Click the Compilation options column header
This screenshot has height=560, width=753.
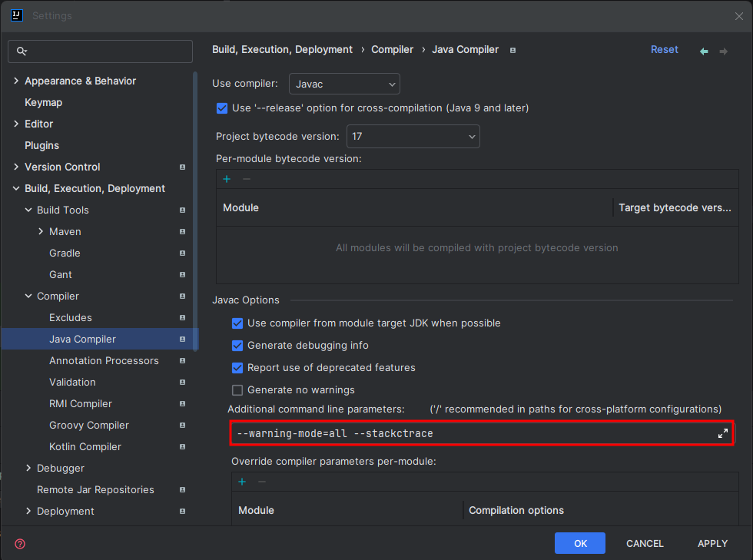pyautogui.click(x=516, y=510)
